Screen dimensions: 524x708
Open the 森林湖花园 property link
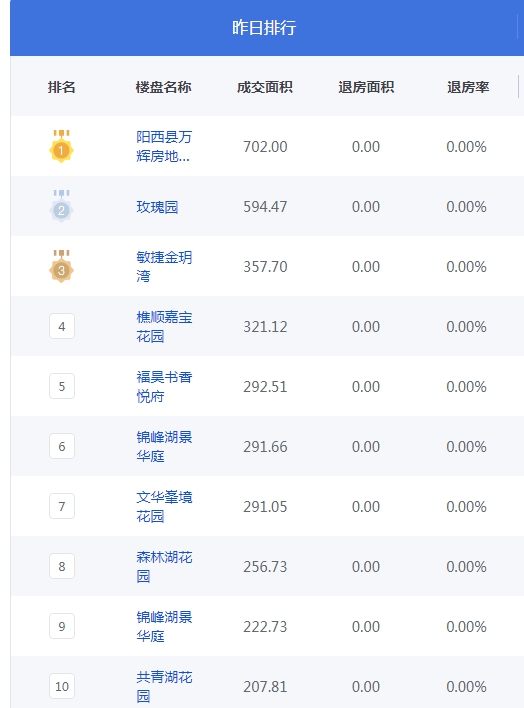tap(164, 567)
